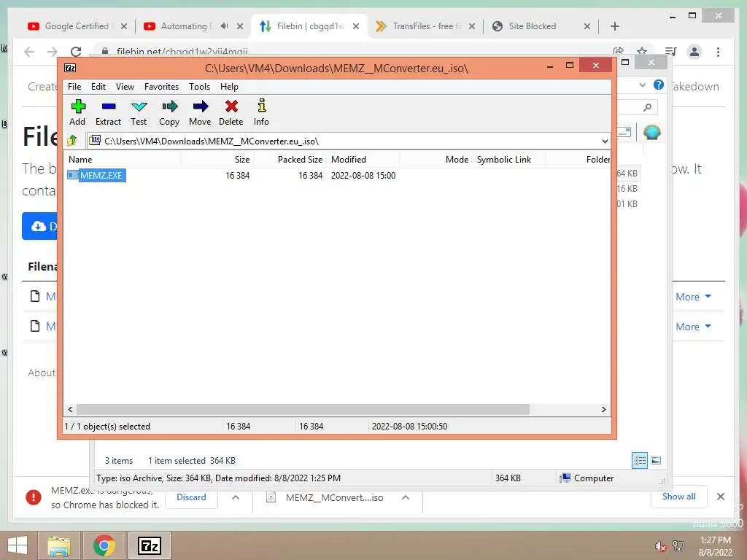
Task: Click the 7-Zip taskbar icon
Action: point(149,545)
